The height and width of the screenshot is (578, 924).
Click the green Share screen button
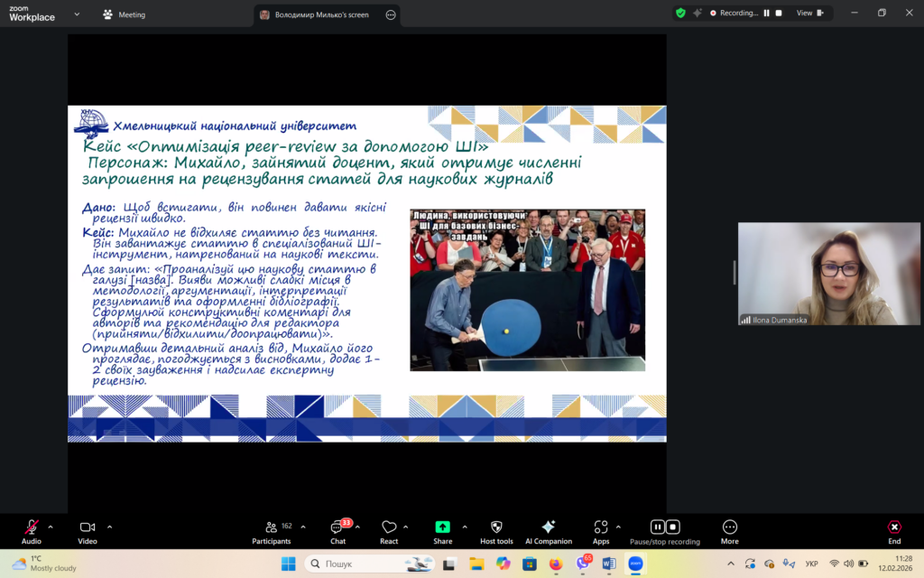442,527
